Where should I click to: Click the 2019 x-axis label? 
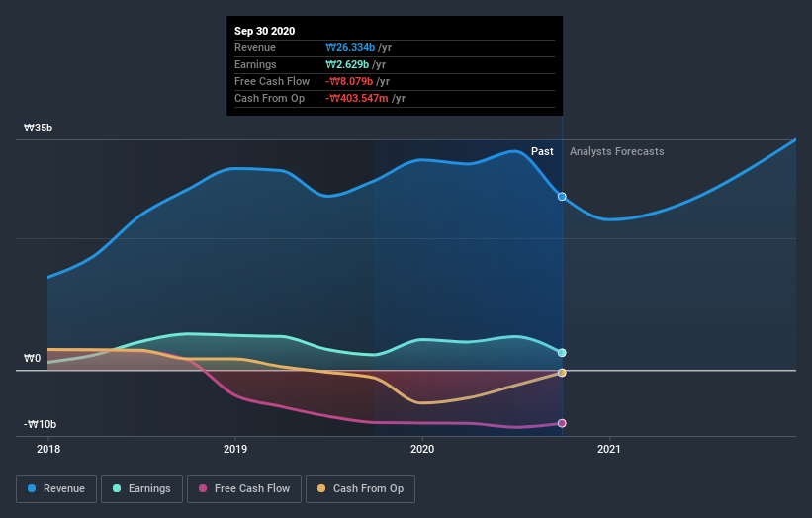(235, 449)
